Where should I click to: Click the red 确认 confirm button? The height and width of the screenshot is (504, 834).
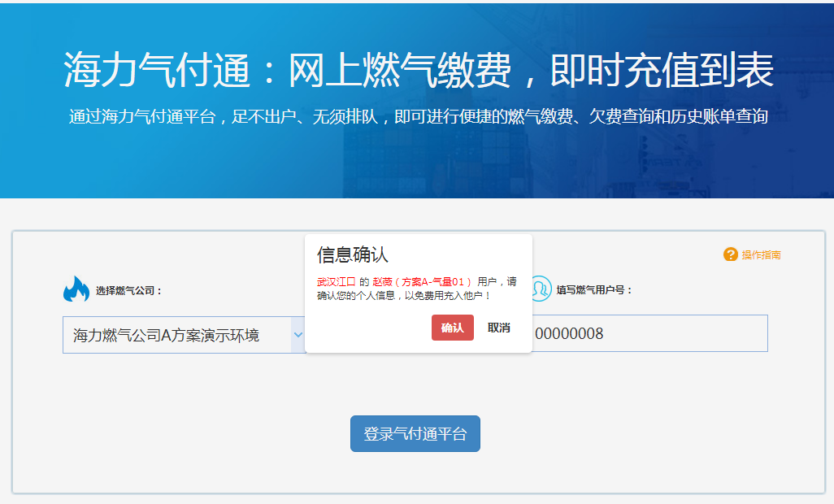(452, 328)
